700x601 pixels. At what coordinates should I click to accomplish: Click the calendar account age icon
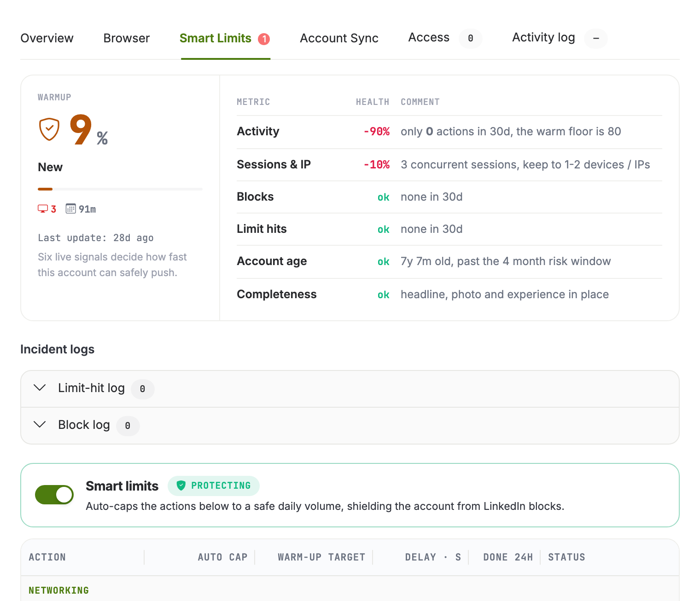click(x=70, y=209)
